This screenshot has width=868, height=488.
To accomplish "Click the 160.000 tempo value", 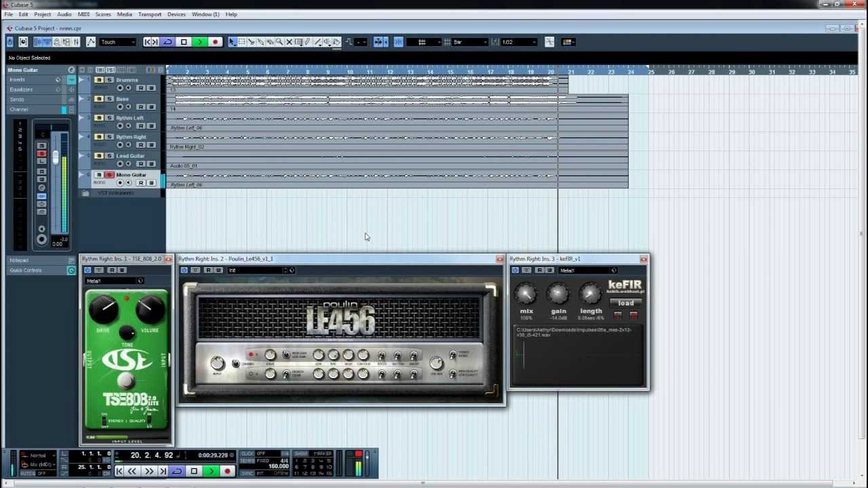I will point(279,466).
